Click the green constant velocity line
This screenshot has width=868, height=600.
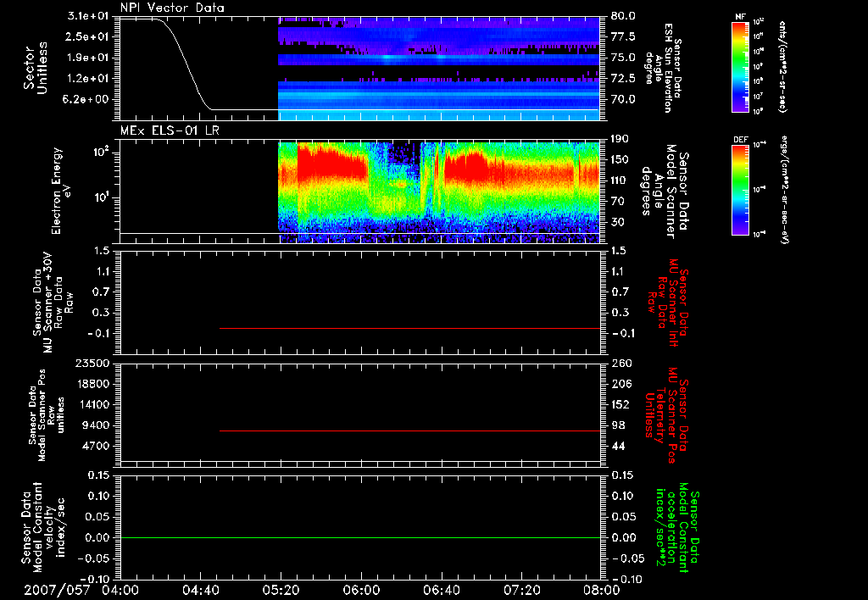[x=359, y=537]
